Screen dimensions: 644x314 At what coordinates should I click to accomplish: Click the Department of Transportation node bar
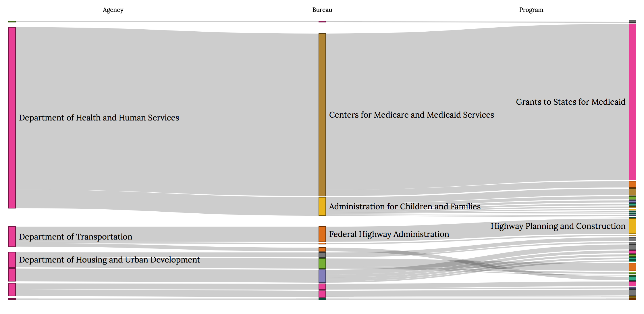[x=12, y=237]
